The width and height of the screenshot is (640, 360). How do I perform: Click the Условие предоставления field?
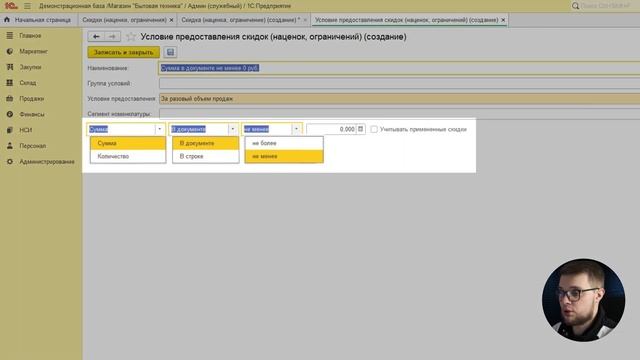(x=399, y=99)
